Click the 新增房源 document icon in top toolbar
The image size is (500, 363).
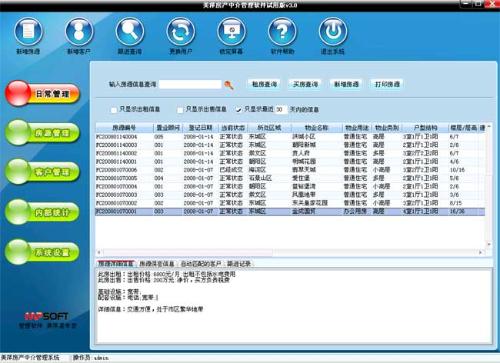(x=28, y=32)
